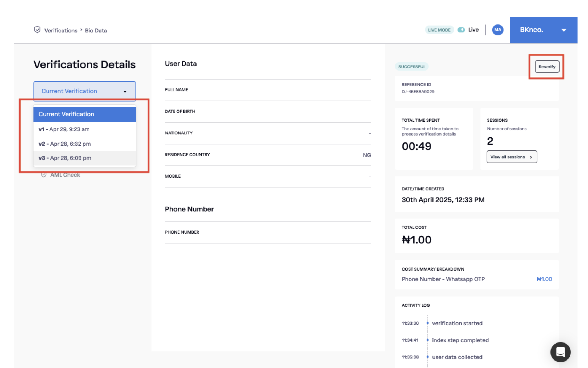Toggle the Live mode switch
Screen dimensions: 588x368
tap(461, 30)
